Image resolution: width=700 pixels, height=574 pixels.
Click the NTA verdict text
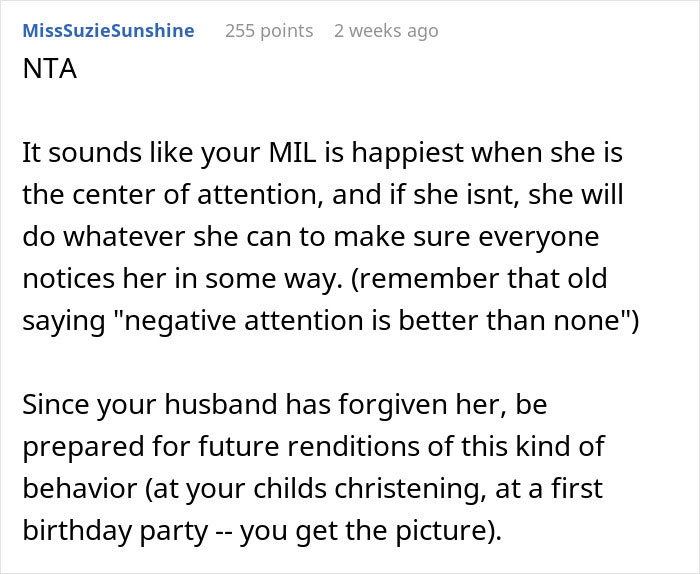pos(48,72)
